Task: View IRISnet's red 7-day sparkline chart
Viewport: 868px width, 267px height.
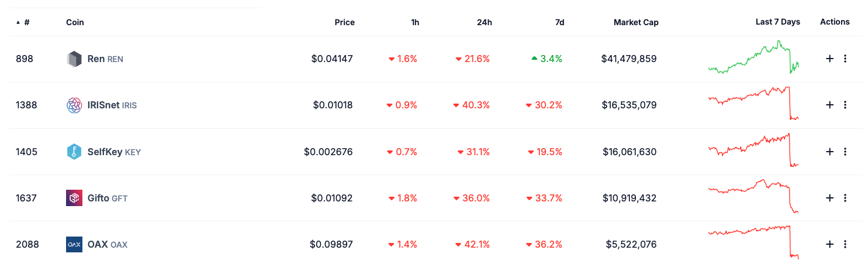Action: point(753,104)
